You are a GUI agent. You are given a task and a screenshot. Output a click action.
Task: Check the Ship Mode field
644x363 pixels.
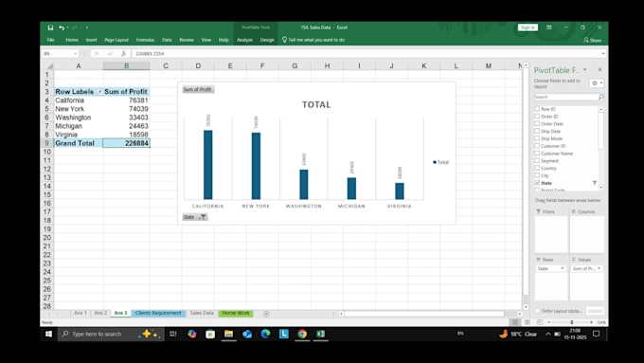(537, 138)
